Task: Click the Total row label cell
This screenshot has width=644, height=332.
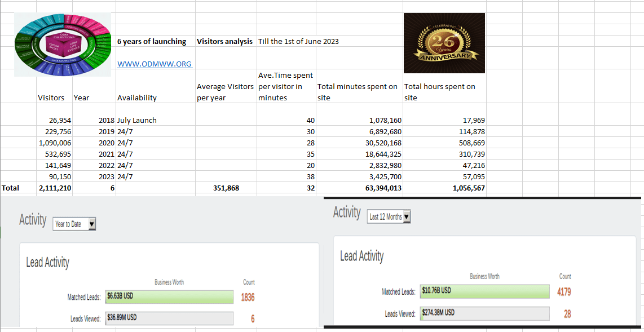Action: (x=11, y=188)
